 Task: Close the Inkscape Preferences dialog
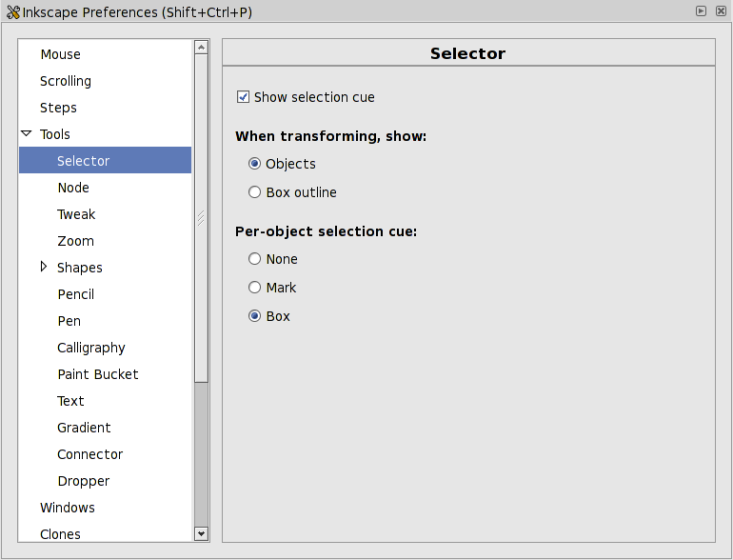(x=719, y=11)
